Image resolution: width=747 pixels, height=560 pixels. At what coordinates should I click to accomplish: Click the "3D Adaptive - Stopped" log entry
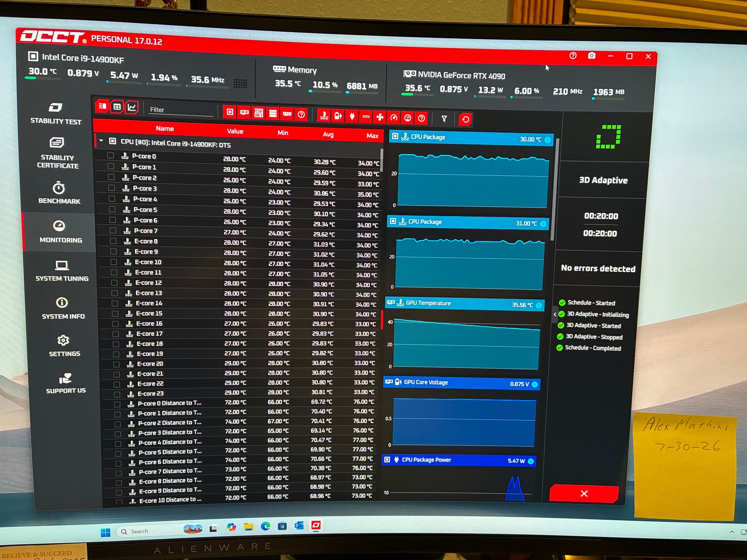coord(594,337)
